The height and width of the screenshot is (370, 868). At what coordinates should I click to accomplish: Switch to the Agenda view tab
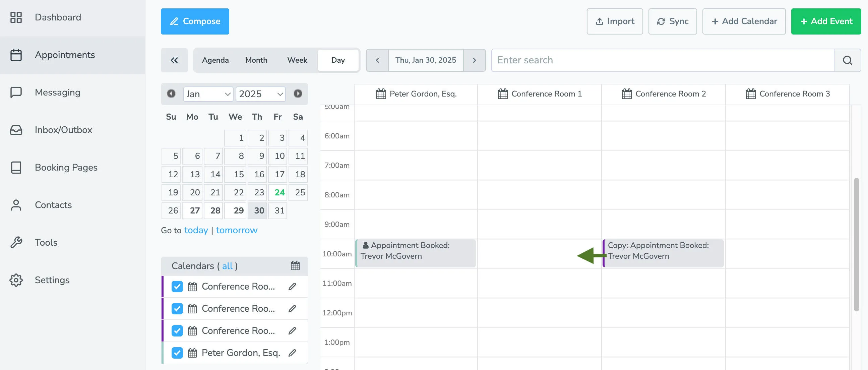(215, 60)
